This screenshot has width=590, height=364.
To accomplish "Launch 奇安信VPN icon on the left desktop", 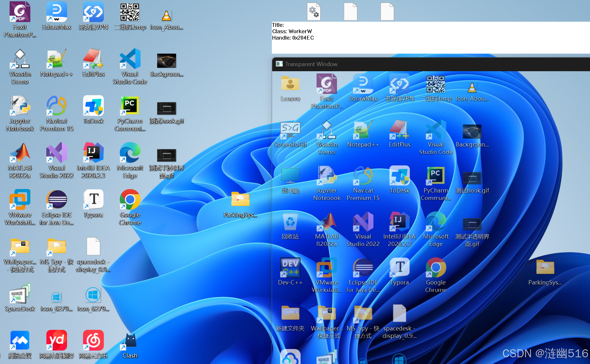I will [x=93, y=16].
